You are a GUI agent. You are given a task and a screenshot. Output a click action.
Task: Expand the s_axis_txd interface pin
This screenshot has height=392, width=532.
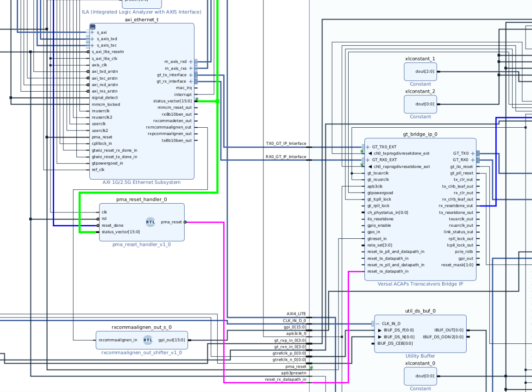click(92, 39)
